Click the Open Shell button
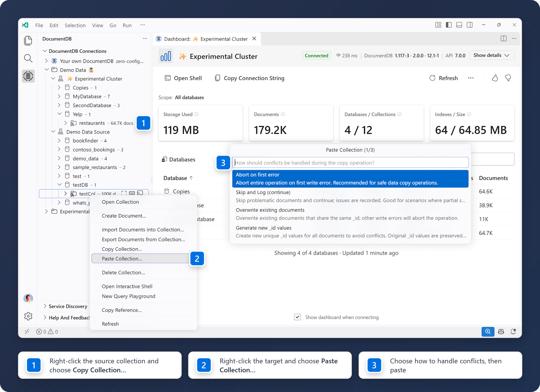Image resolution: width=540 pixels, height=392 pixels. click(x=183, y=78)
